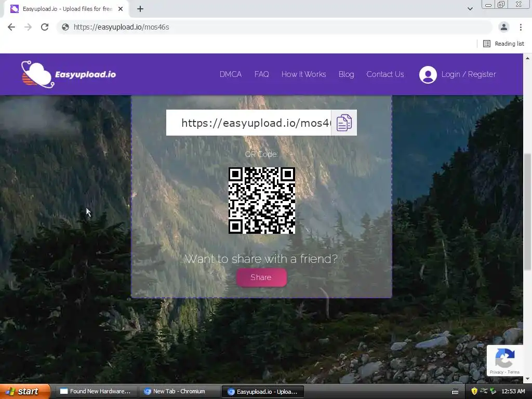532x399 pixels.
Task: Switch to Found New Hardware taskbar window
Action: coord(96,392)
